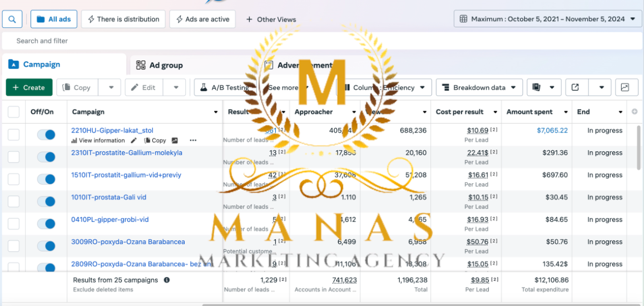Open the End column header menu

click(621, 112)
